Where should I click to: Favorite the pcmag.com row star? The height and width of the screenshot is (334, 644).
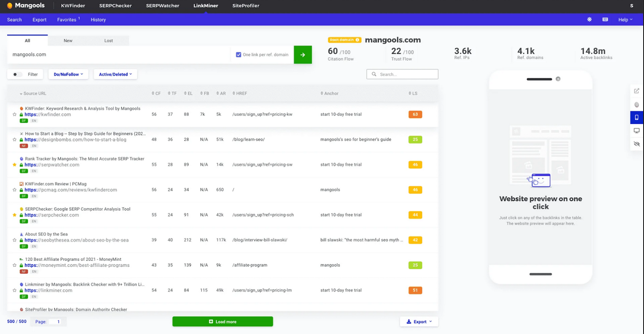(x=15, y=190)
